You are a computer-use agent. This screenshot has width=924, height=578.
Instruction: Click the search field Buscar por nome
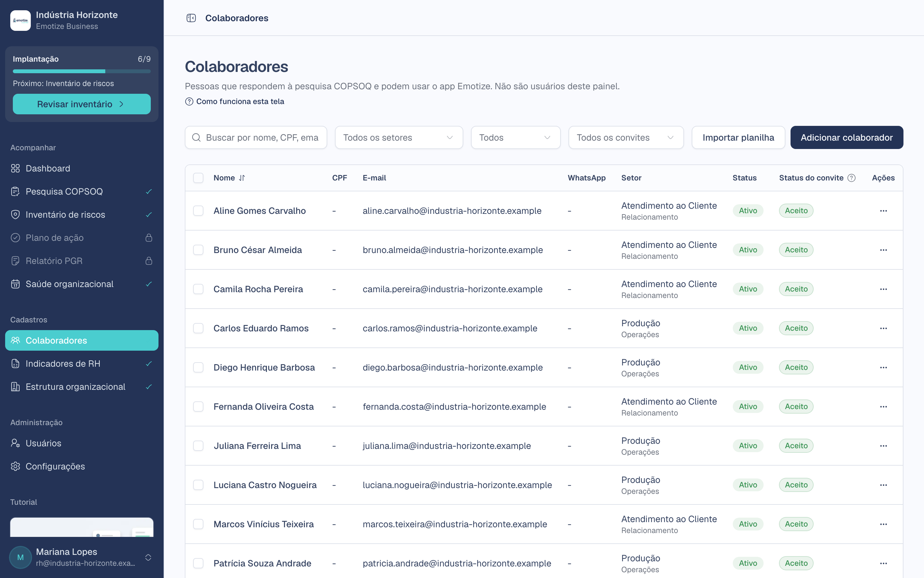(x=256, y=138)
